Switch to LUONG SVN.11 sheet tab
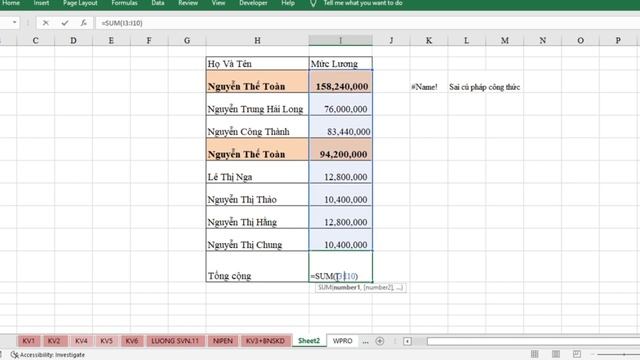640x360 pixels. point(175,341)
